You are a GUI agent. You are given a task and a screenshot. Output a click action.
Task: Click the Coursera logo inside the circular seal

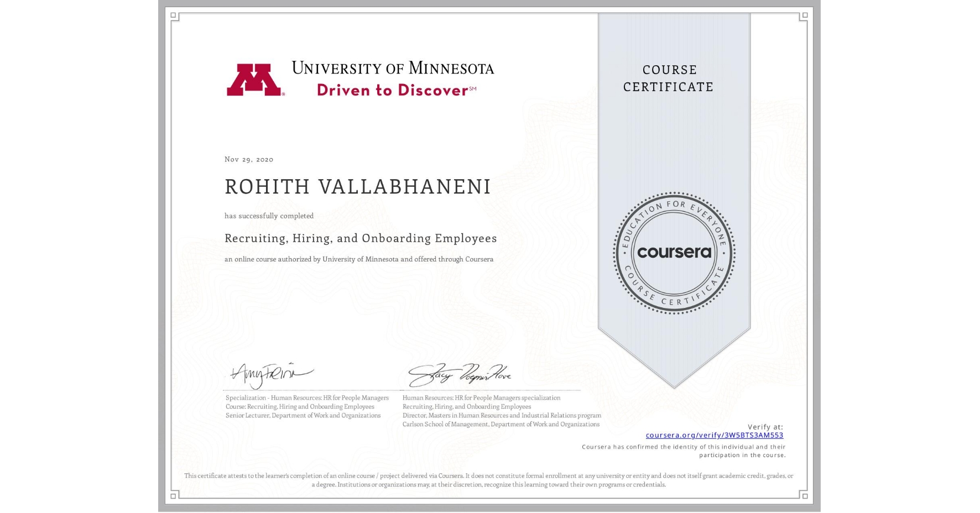(674, 253)
